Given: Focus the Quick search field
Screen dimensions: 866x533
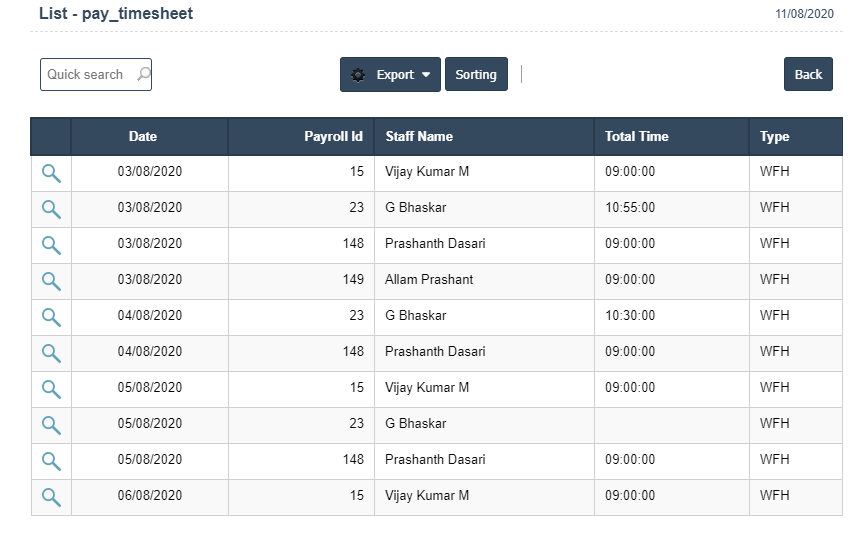Looking at the screenshot, I should click(86, 75).
